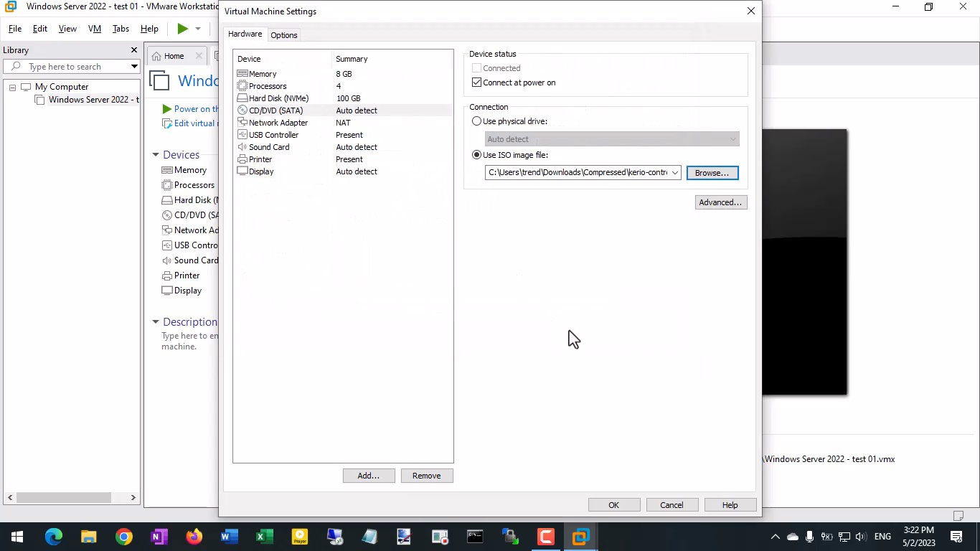Image resolution: width=980 pixels, height=551 pixels.
Task: Select Hard Disk (NVMe) in the device list
Action: click(344, 98)
